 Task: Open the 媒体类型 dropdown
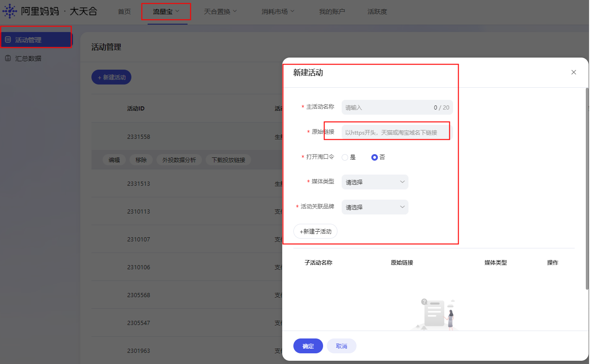(375, 182)
